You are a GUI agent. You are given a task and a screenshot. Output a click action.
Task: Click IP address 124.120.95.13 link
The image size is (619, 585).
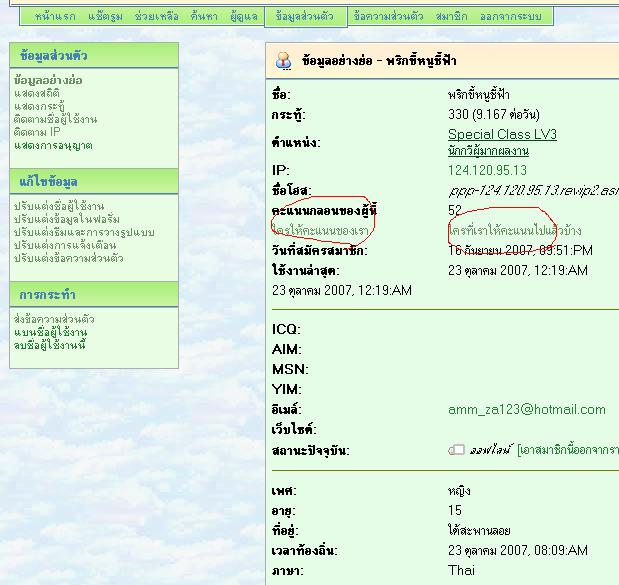click(x=487, y=170)
